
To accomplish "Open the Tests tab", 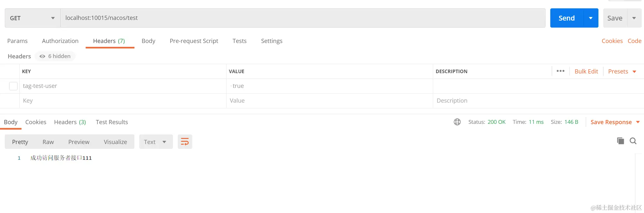I will [x=239, y=41].
